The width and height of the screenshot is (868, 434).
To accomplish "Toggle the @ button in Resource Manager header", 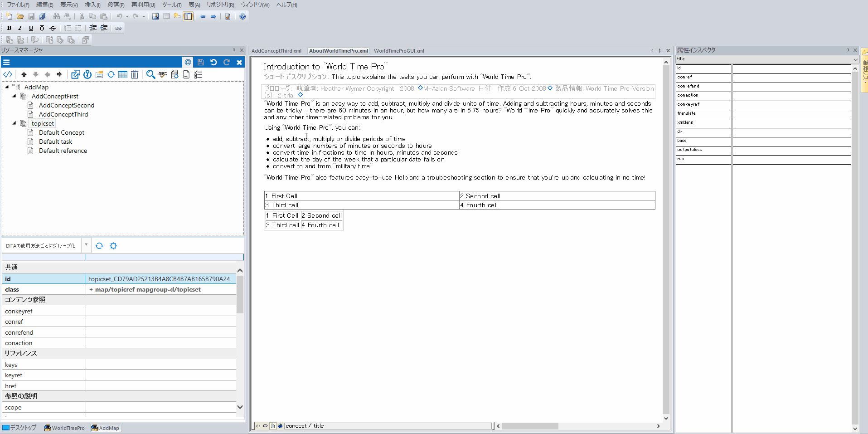I will pos(188,62).
